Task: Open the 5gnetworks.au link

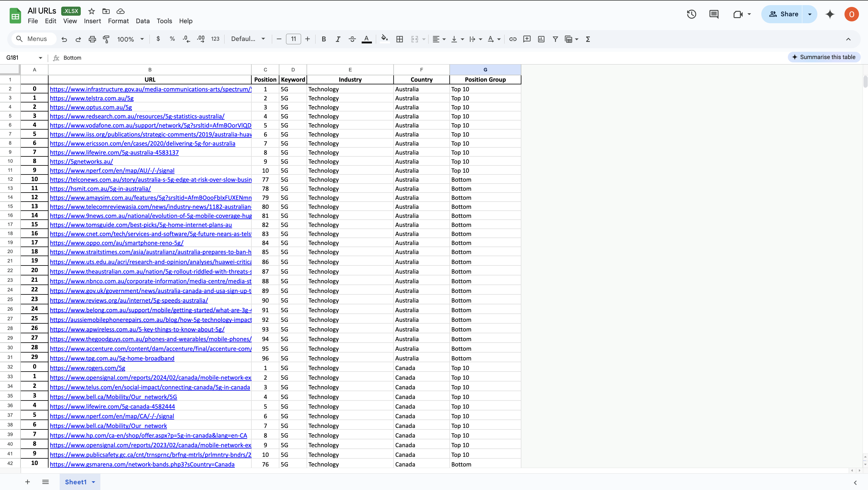Action: click(x=81, y=161)
